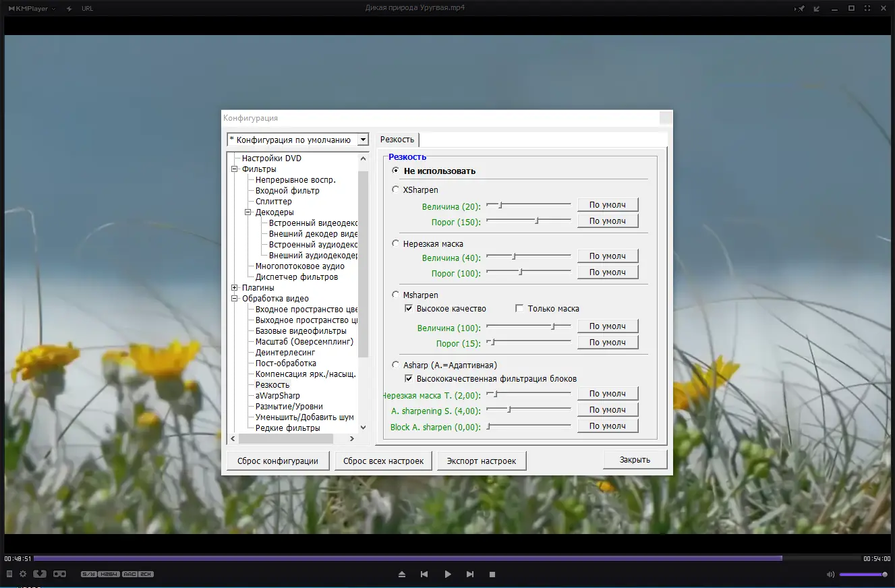Image resolution: width=895 pixels, height=588 pixels.
Task: Toggle 3D mode with the glasses icon
Action: click(x=59, y=574)
